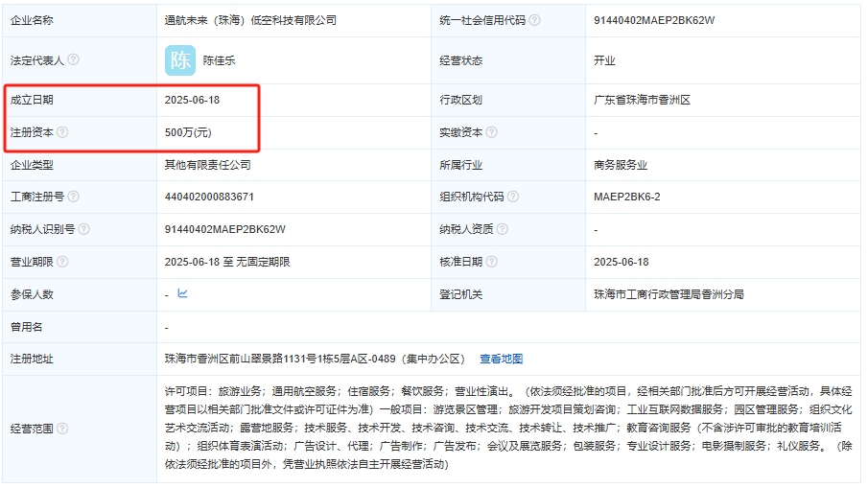Click business term 2025-06-18 至 无固定期限
The width and height of the screenshot is (868, 488).
(227, 263)
